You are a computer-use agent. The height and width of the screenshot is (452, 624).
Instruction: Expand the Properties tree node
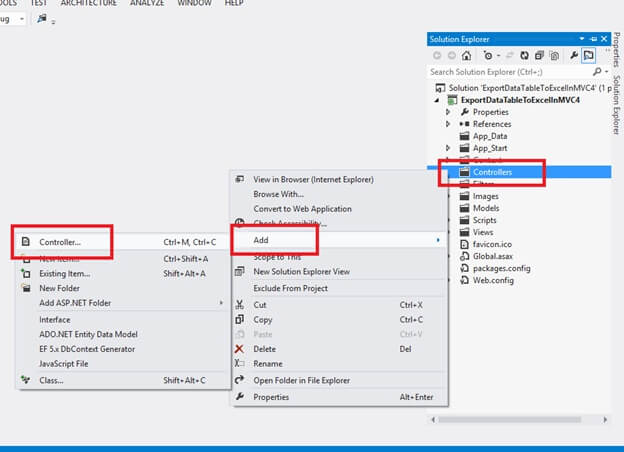point(448,112)
